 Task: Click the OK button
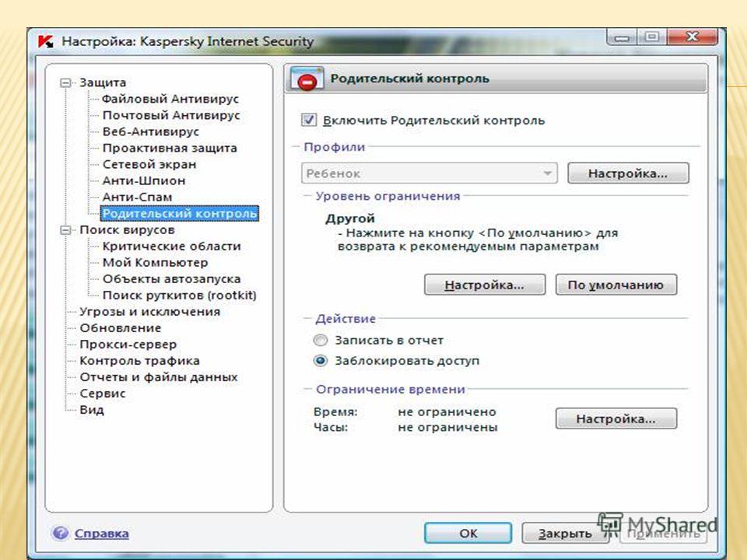click(468, 533)
